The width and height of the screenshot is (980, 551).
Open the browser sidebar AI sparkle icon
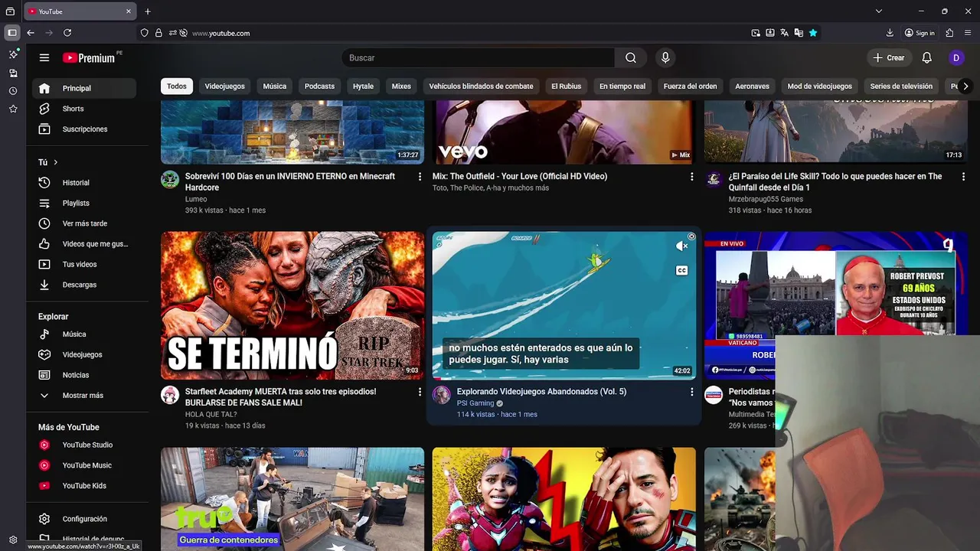tap(13, 54)
